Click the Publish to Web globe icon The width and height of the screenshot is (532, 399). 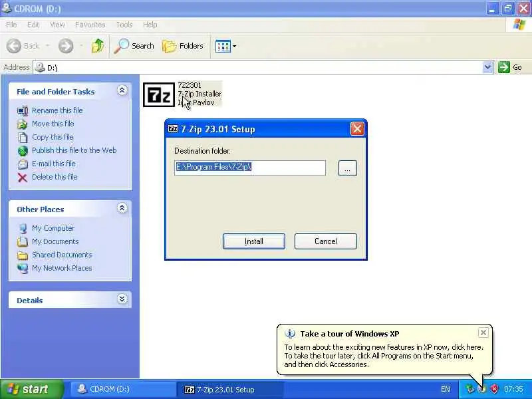(23, 151)
